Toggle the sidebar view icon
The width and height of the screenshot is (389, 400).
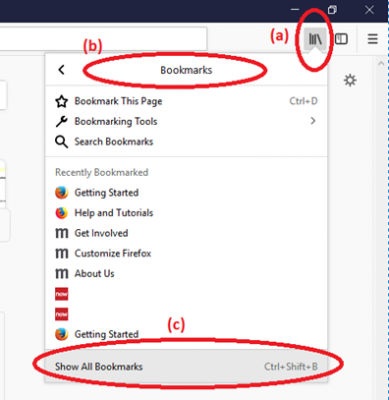pos(341,39)
